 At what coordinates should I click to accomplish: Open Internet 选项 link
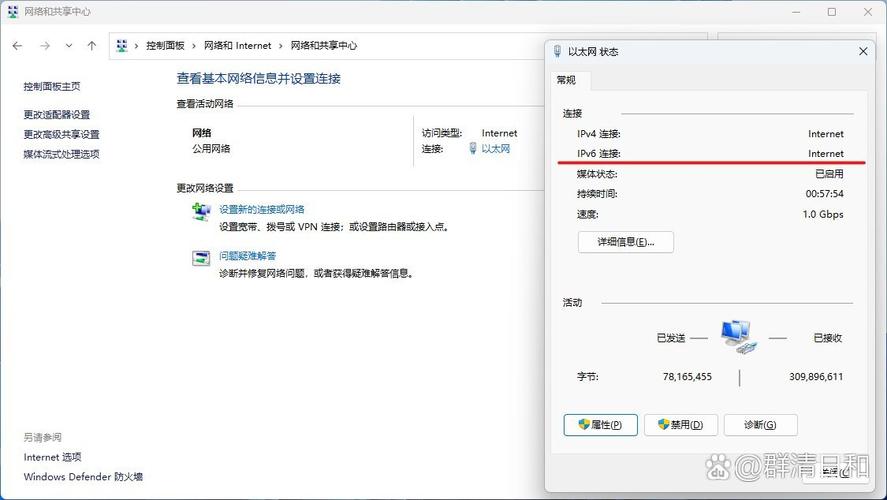(x=53, y=457)
